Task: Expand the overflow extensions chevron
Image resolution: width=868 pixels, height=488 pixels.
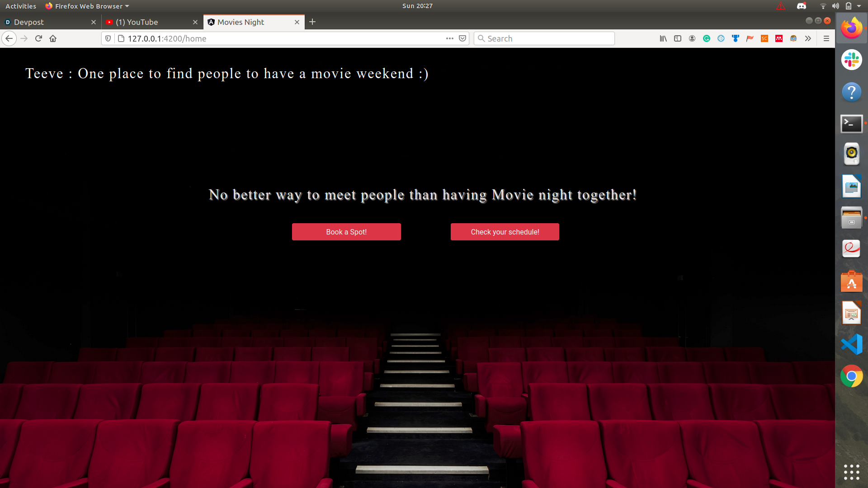Action: coord(808,38)
